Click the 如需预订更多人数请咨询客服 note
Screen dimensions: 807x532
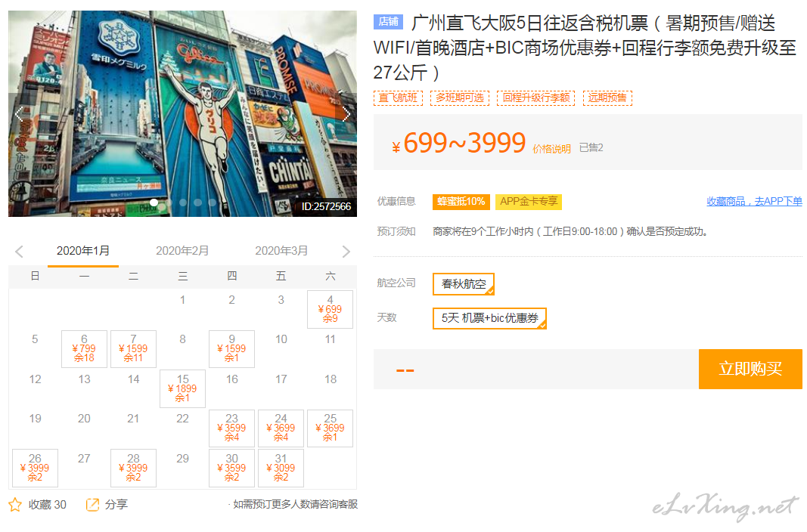pos(295,505)
